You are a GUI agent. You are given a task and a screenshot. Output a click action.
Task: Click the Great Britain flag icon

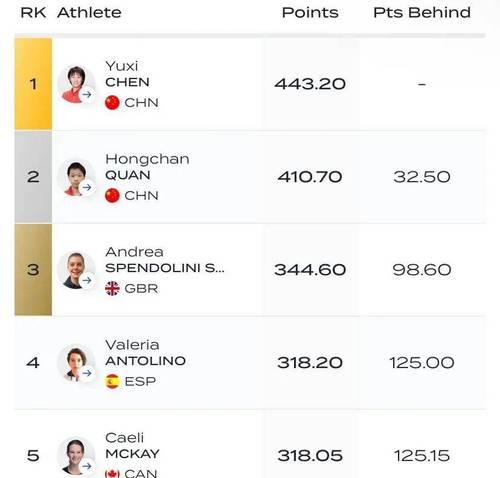tap(112, 288)
